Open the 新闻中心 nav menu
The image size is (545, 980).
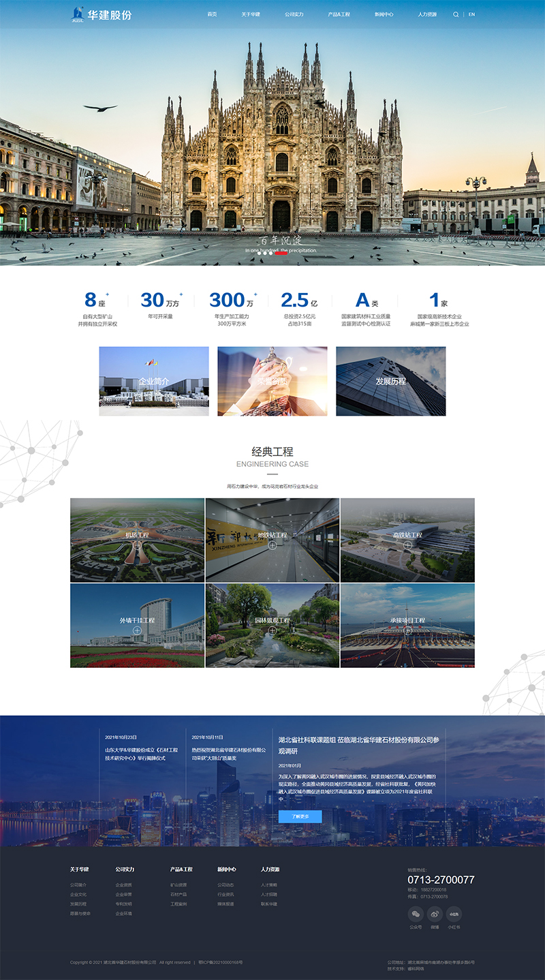click(384, 14)
